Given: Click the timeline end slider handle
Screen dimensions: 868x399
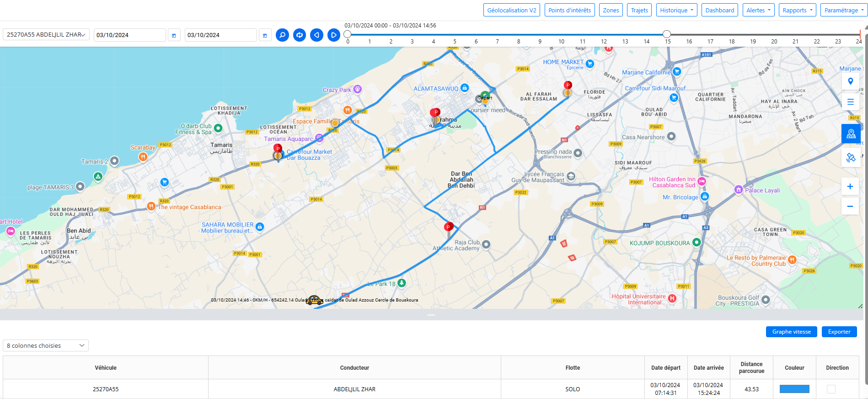Looking at the screenshot, I should [667, 34].
